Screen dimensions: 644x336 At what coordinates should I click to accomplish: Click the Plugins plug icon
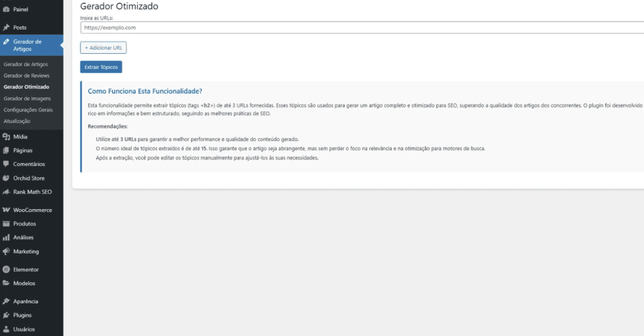6,315
